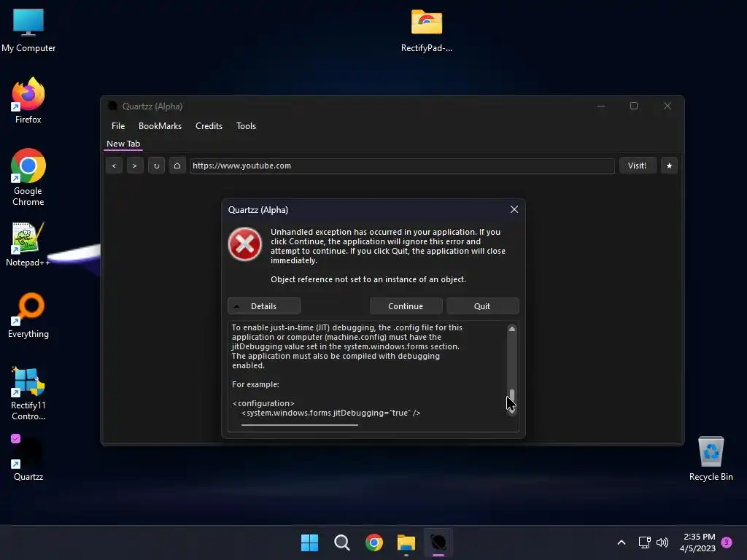Reload the page in Quartzz
Viewport: 747px width, 560px height.
156,166
